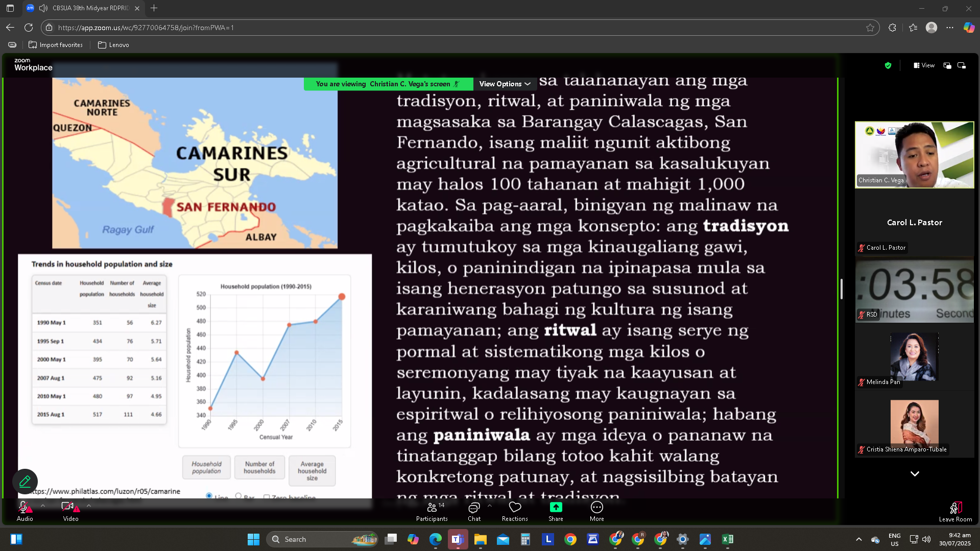980x551 pixels.
Task: Open the Chat panel
Action: (474, 511)
